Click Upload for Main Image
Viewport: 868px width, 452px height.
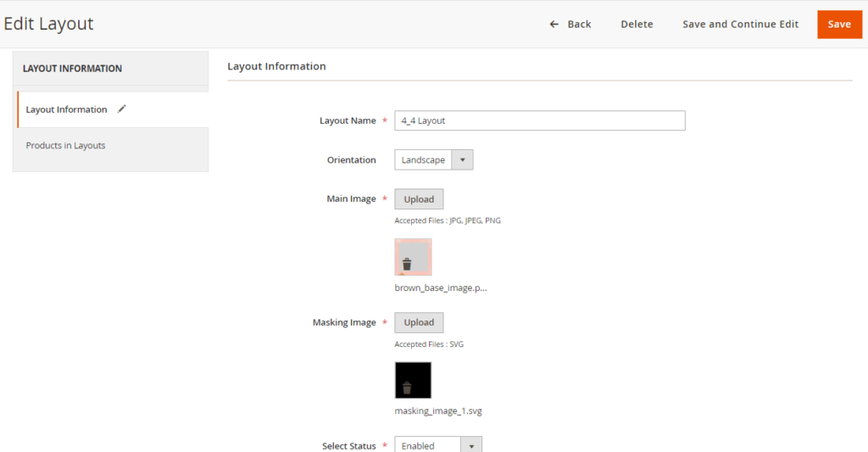click(x=419, y=199)
